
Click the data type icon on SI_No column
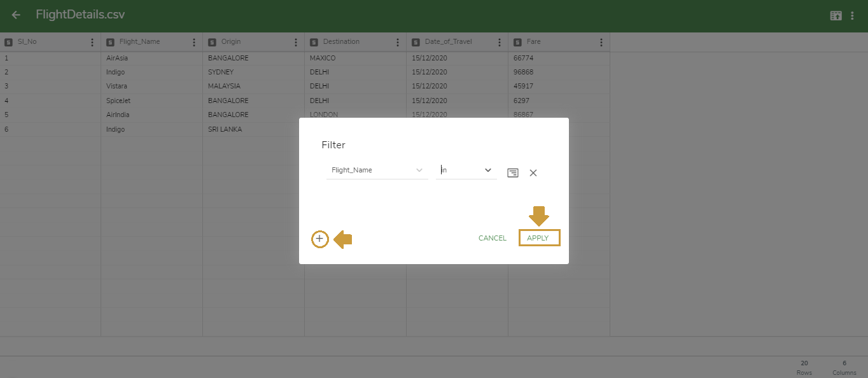(8, 41)
